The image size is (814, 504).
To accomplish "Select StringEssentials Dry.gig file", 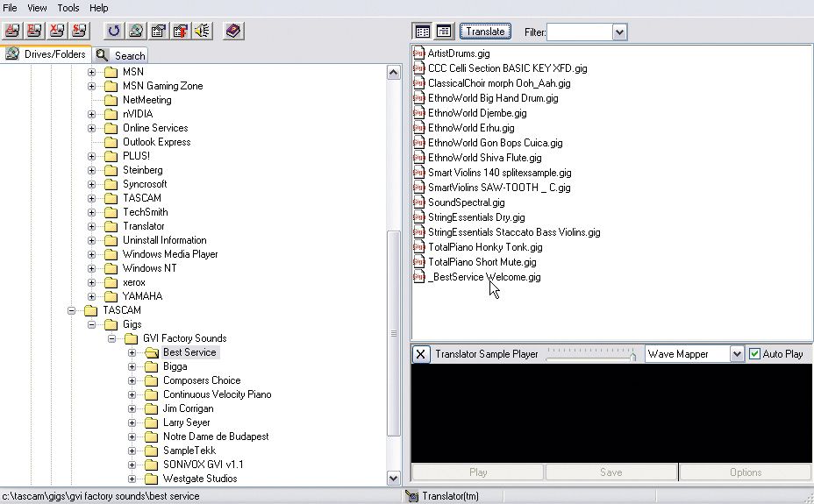I will point(476,217).
